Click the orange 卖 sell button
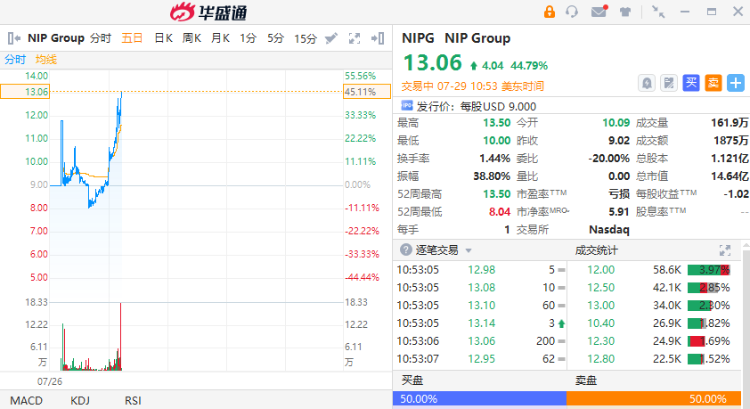The image size is (750, 409). pos(713,83)
